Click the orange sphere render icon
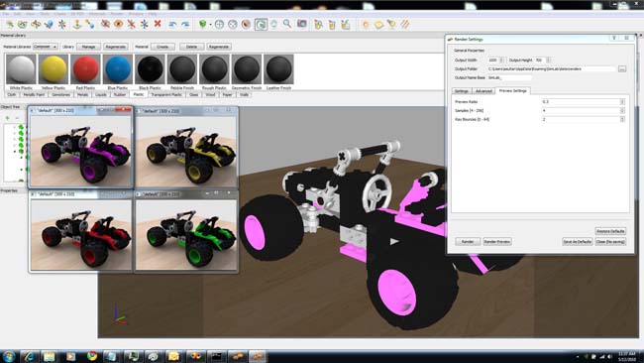This screenshot has width=644, height=363. click(246, 25)
